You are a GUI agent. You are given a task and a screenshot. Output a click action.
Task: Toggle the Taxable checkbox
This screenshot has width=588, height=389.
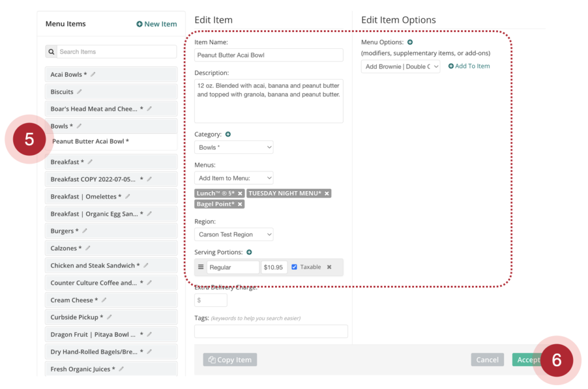tap(295, 267)
